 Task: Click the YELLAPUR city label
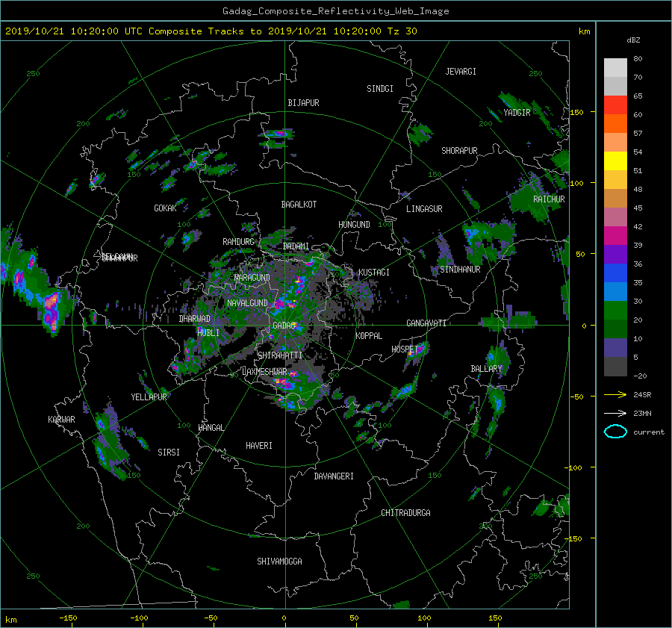tap(149, 397)
